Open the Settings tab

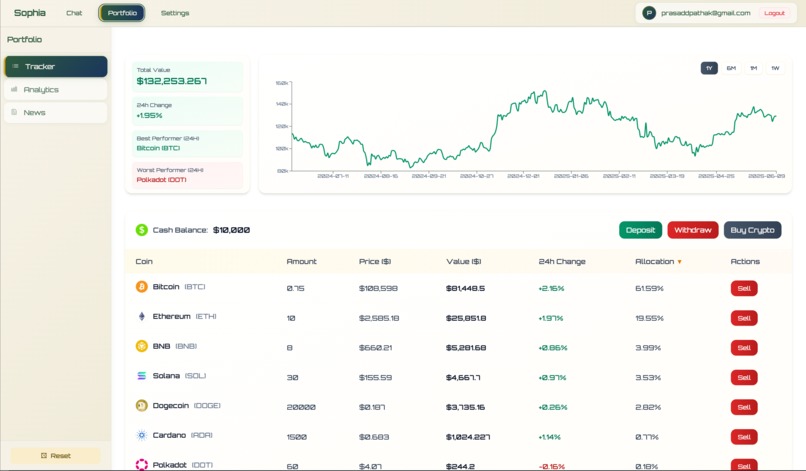(x=175, y=13)
